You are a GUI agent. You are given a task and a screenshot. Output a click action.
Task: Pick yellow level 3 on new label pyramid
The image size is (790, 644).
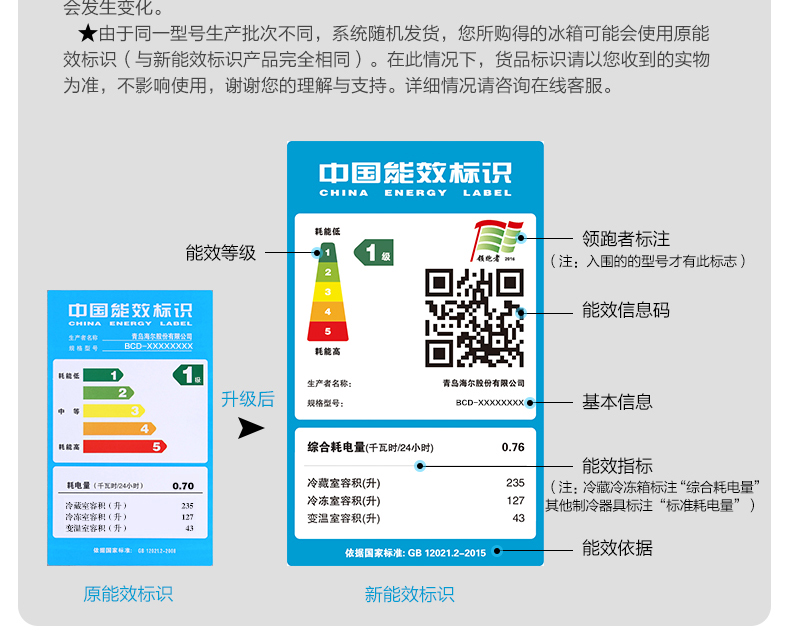(327, 292)
